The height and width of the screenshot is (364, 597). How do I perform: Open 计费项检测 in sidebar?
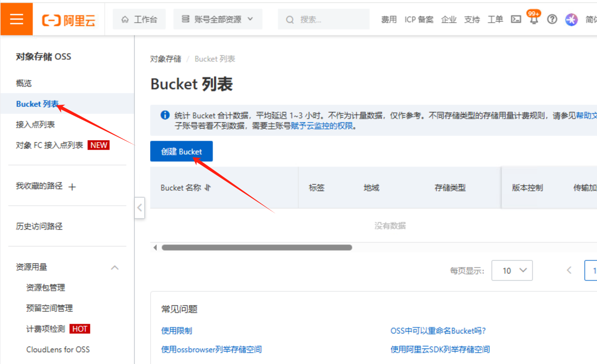46,328
